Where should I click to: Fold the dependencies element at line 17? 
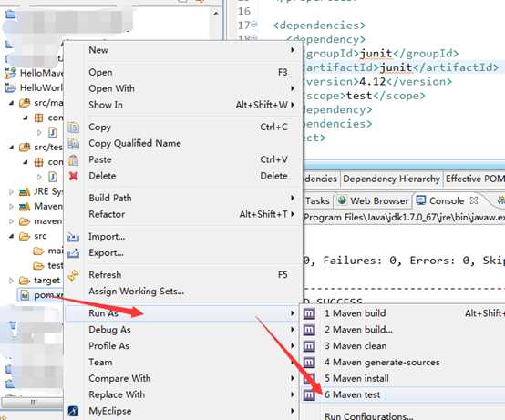[x=254, y=24]
